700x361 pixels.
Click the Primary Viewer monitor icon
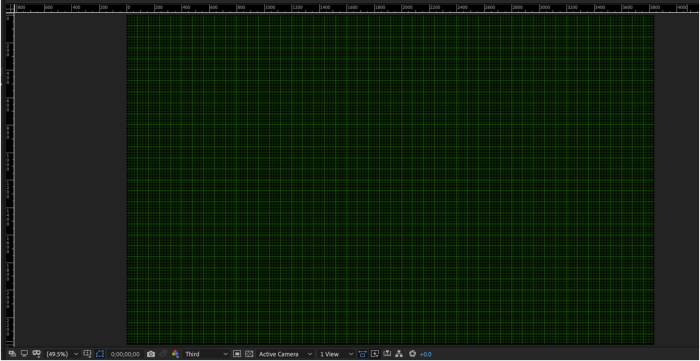(x=25, y=354)
